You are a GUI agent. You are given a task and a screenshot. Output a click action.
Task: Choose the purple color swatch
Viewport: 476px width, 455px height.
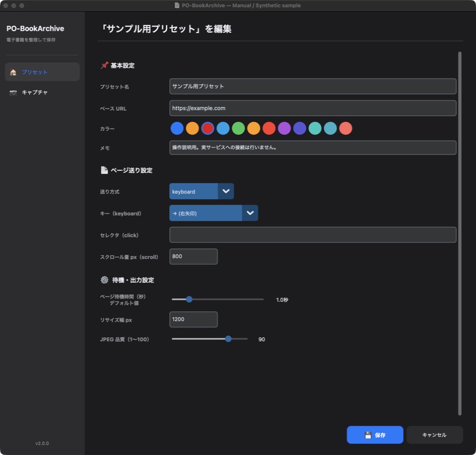click(x=284, y=128)
